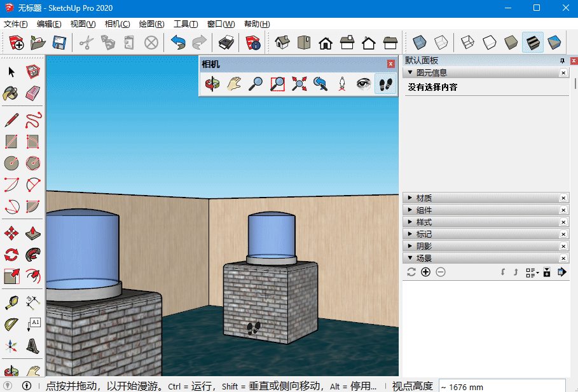Click the 视点高度 measurement input box
This screenshot has height=392, width=578.
point(501,386)
